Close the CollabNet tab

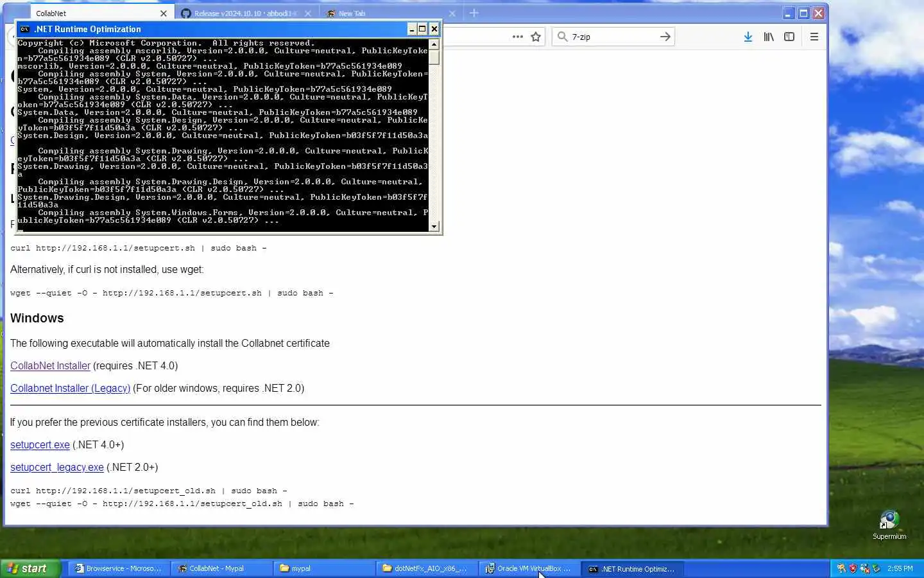pyautogui.click(x=164, y=13)
